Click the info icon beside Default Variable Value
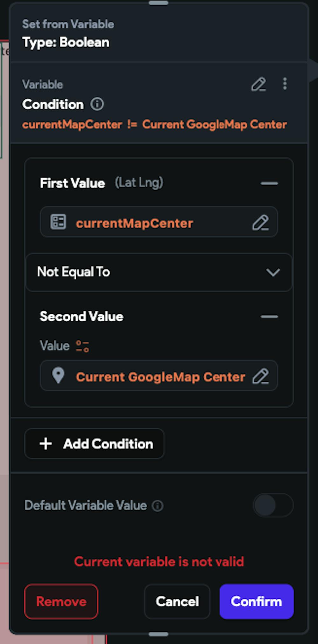Image resolution: width=318 pixels, height=644 pixels. click(157, 506)
